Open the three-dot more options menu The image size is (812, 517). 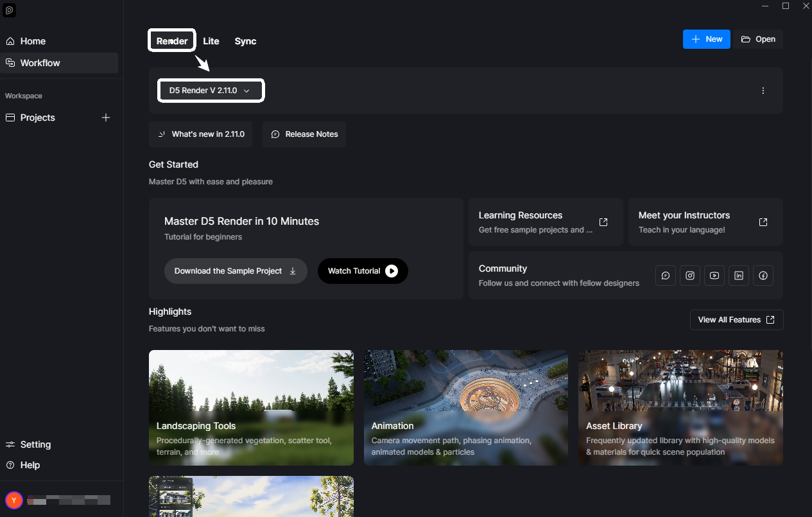(x=763, y=91)
